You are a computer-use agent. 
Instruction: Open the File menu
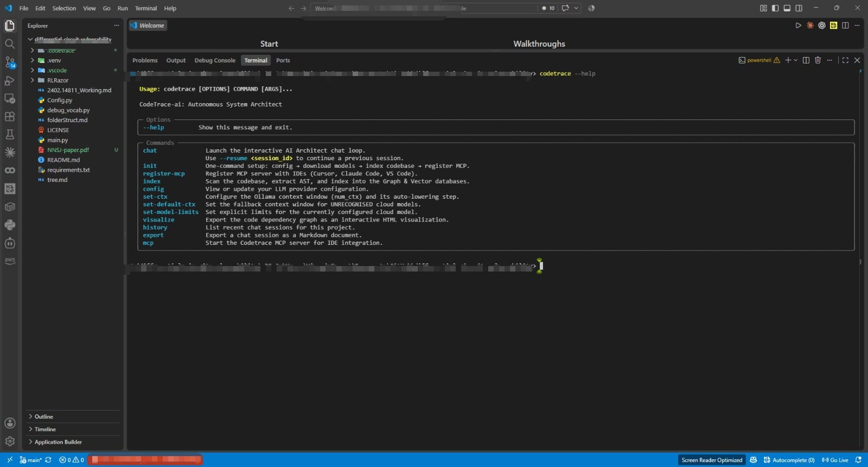[x=24, y=8]
